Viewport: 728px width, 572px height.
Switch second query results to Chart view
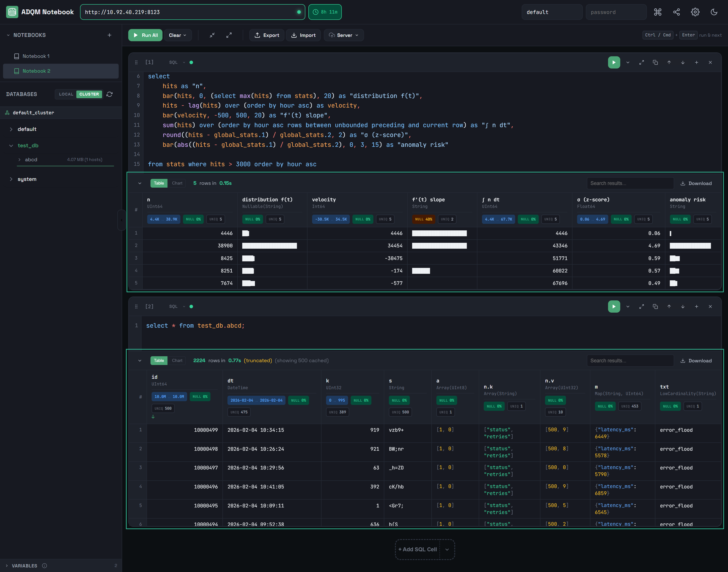pos(177,360)
